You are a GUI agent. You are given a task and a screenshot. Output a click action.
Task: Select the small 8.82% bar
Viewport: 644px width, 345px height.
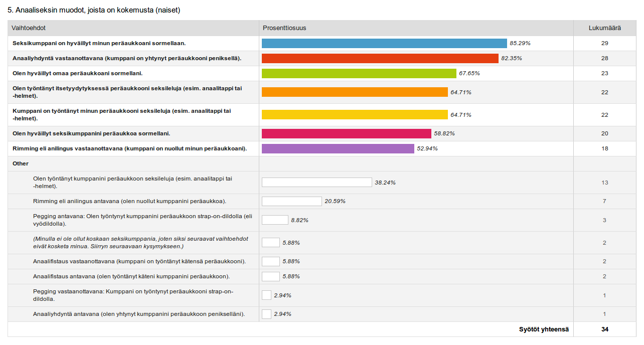(275, 220)
